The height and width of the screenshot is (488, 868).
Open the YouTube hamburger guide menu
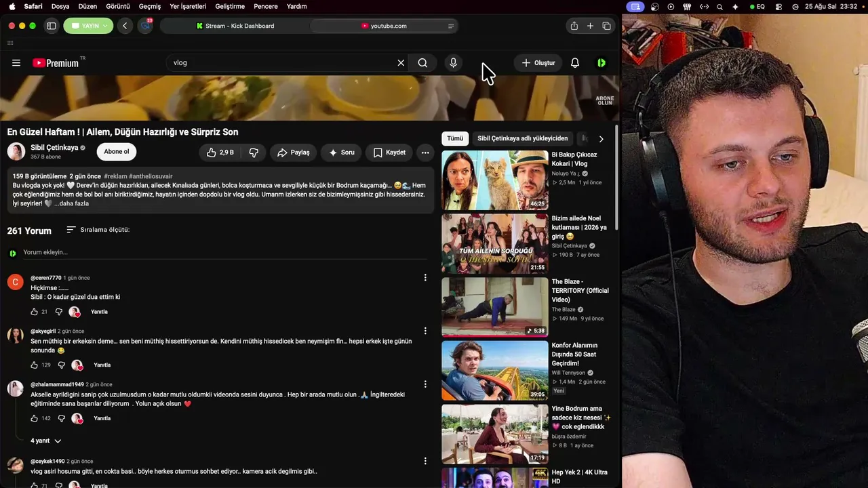pos(16,63)
